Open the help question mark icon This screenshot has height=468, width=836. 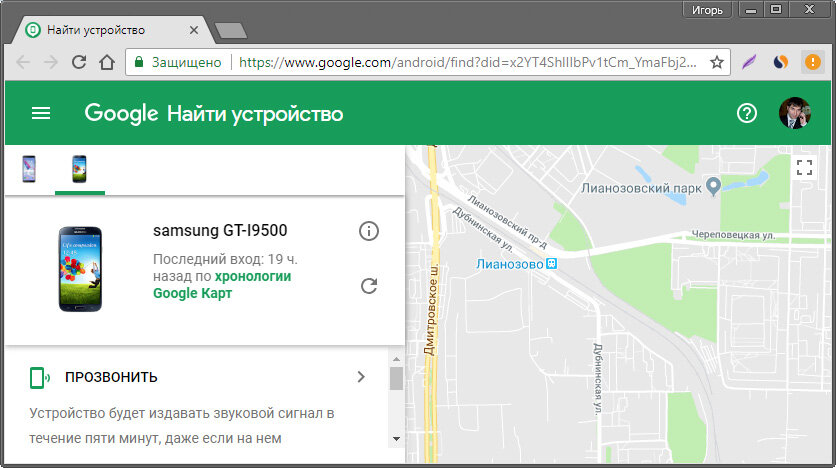[746, 113]
